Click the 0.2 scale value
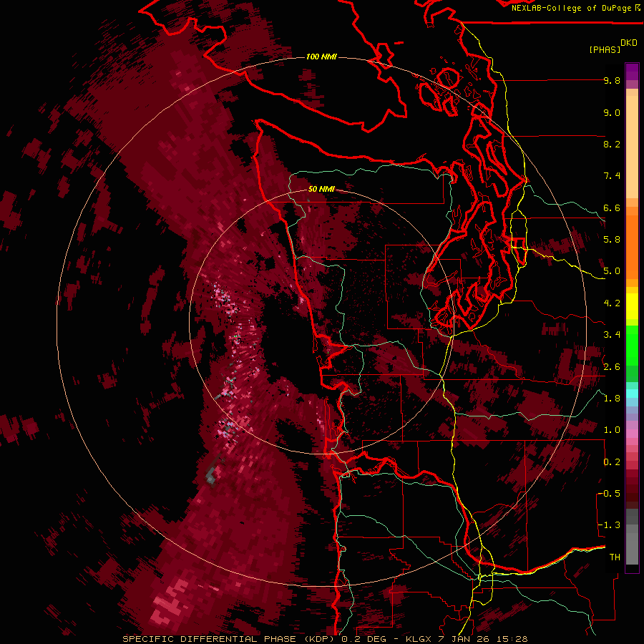This screenshot has height=644, width=644. click(x=612, y=462)
